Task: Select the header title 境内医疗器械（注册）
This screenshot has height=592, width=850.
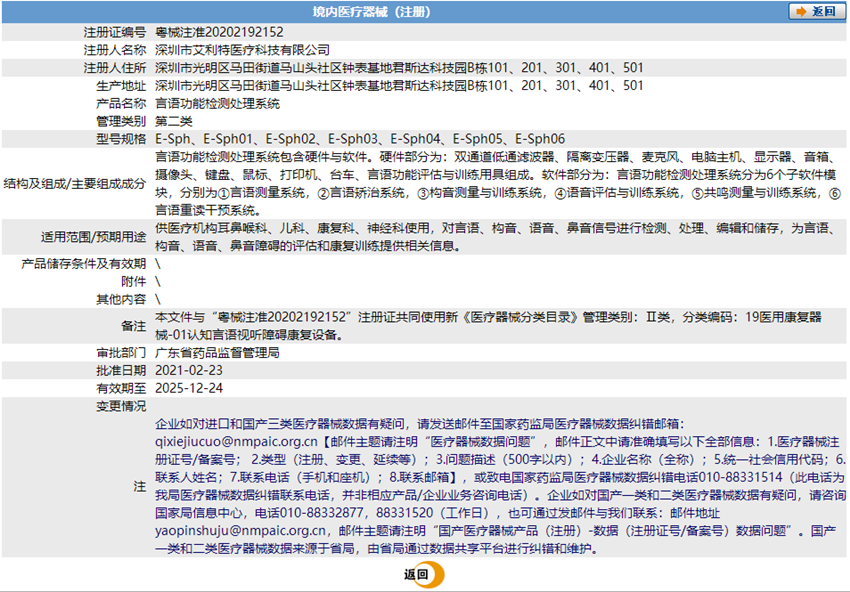Action: coord(371,12)
